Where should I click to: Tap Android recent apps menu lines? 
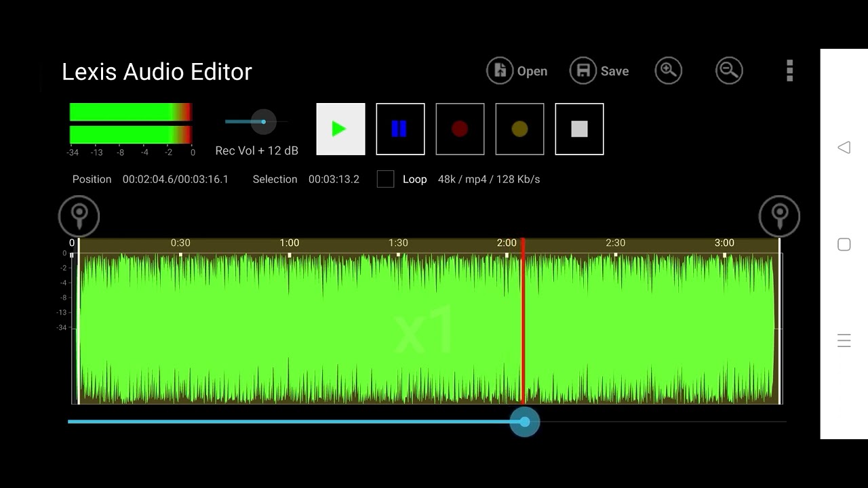coord(844,341)
